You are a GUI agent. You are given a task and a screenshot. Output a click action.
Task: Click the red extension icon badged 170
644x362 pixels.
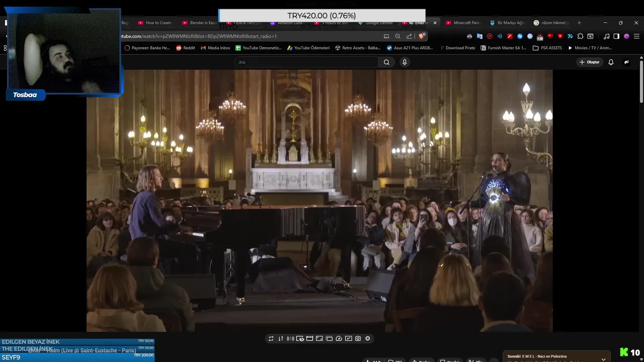tap(540, 36)
